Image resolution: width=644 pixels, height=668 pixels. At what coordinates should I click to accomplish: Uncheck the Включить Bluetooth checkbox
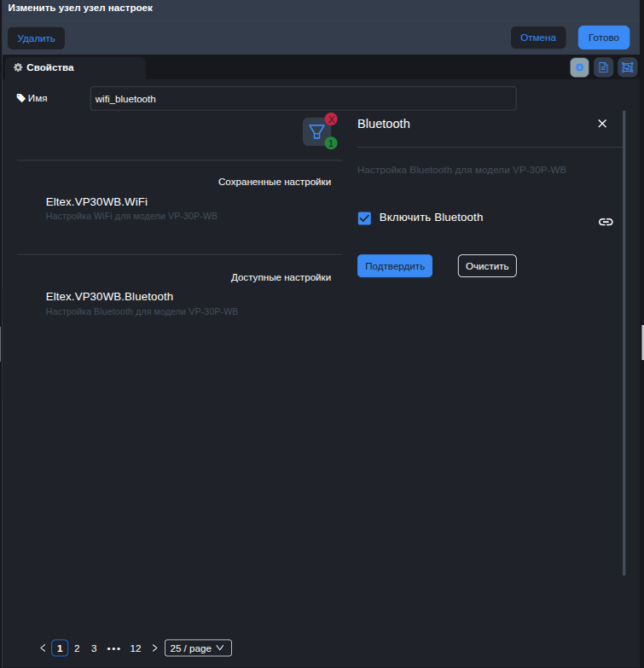point(364,218)
